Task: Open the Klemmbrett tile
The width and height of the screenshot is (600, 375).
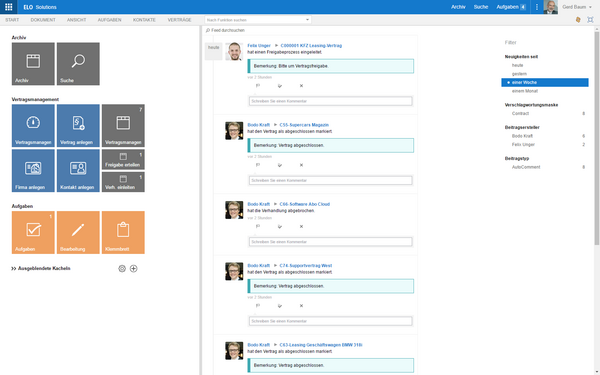Action: tap(123, 232)
